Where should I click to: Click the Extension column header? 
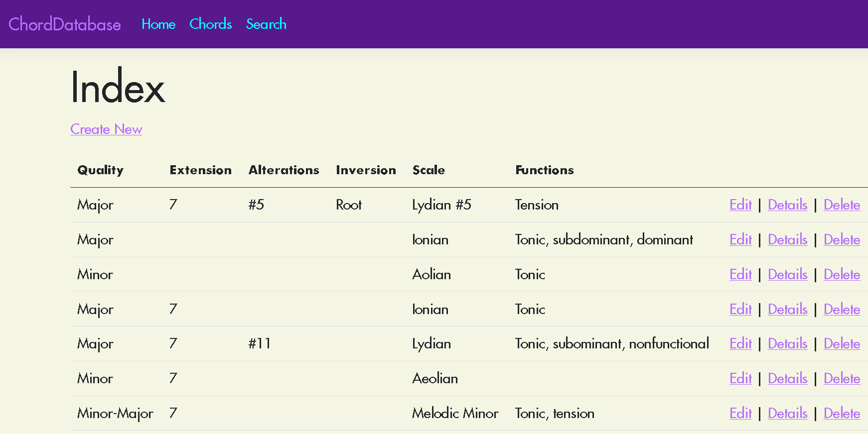(x=200, y=170)
